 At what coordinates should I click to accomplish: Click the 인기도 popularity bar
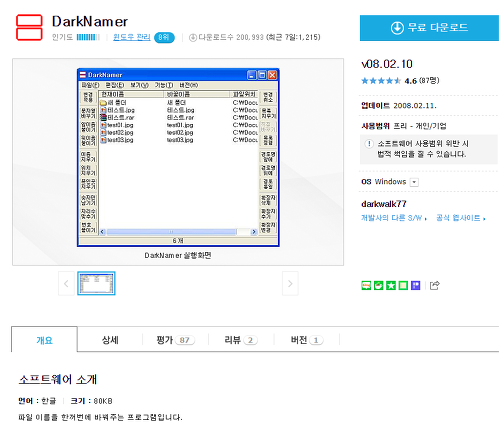click(88, 37)
